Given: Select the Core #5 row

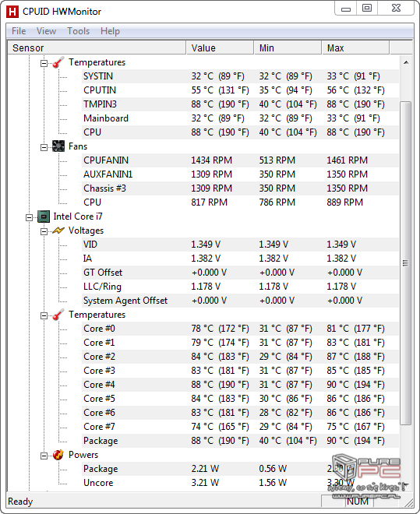Looking at the screenshot, I should [240, 399].
